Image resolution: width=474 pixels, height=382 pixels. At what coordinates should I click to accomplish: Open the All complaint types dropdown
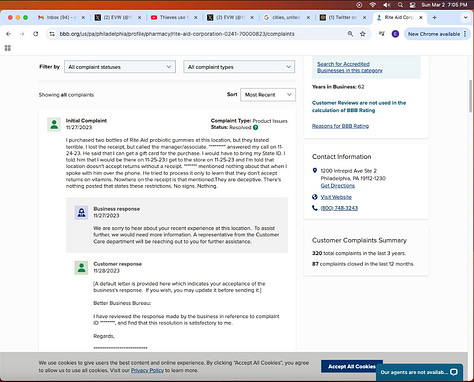point(239,67)
